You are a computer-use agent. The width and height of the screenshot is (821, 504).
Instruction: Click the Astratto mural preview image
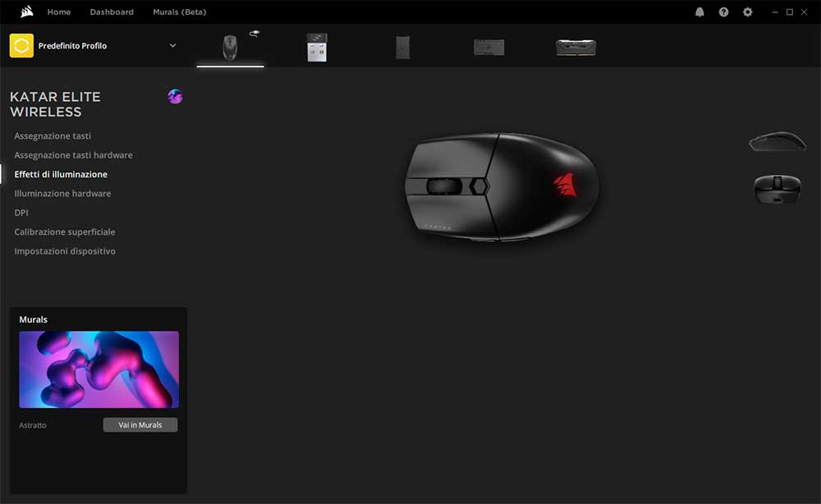pyautogui.click(x=99, y=369)
